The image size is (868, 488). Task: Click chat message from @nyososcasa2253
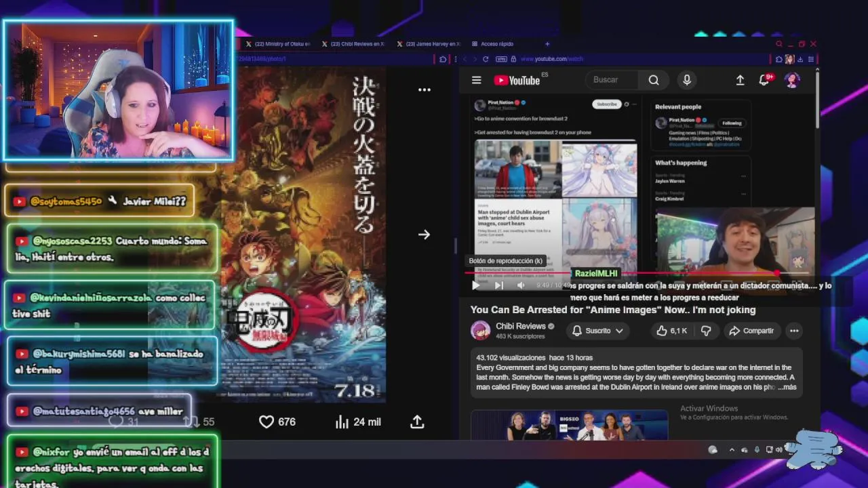112,249
